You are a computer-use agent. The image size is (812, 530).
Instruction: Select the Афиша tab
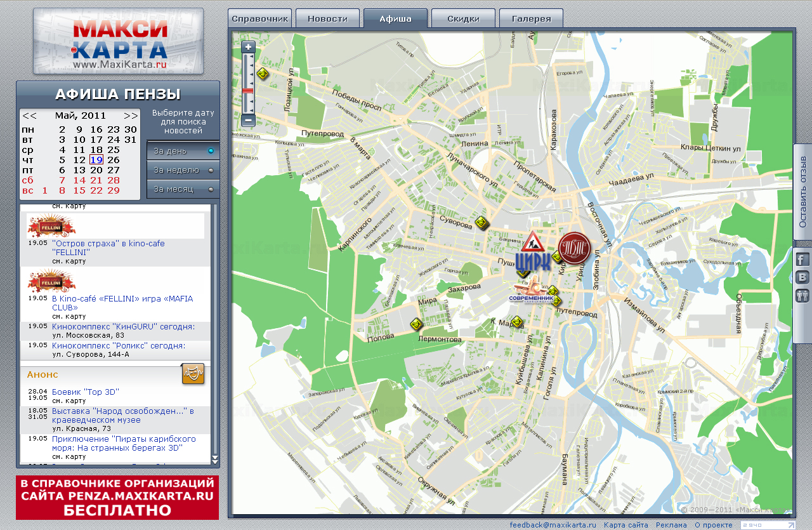[396, 18]
